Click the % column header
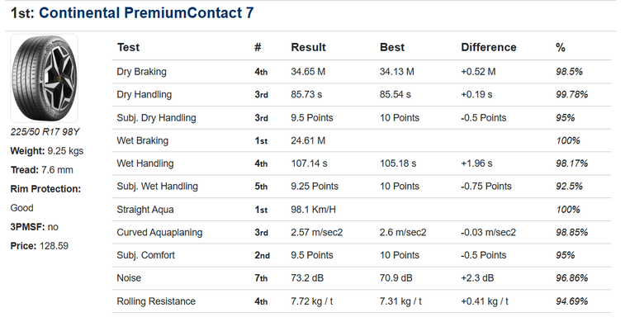Image resolution: width=644 pixels, height=322 pixels. (x=561, y=47)
